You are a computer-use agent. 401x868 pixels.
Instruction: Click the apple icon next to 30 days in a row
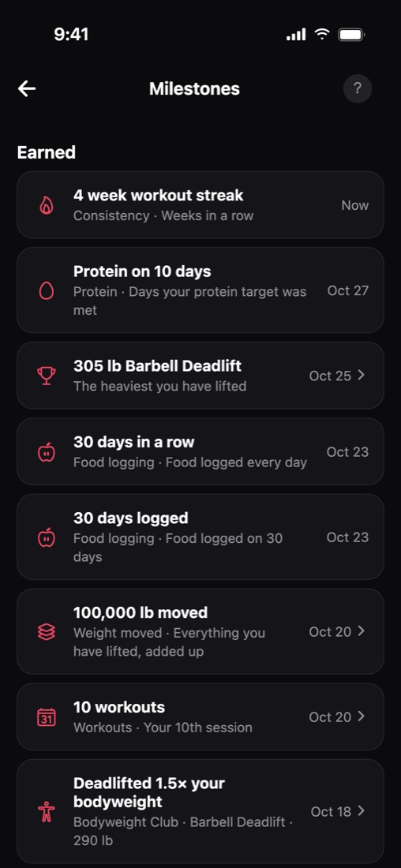click(47, 451)
